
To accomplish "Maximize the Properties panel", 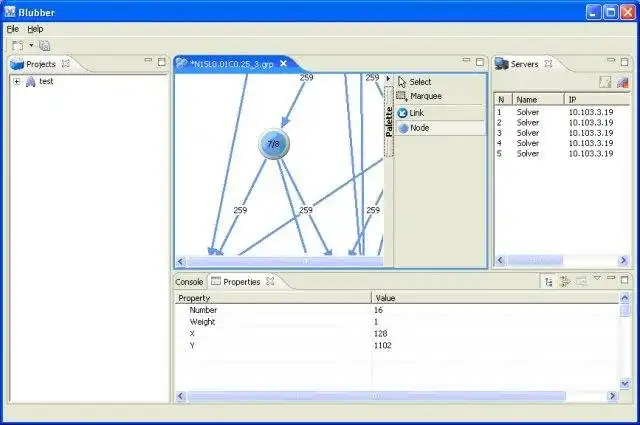I will [x=624, y=279].
